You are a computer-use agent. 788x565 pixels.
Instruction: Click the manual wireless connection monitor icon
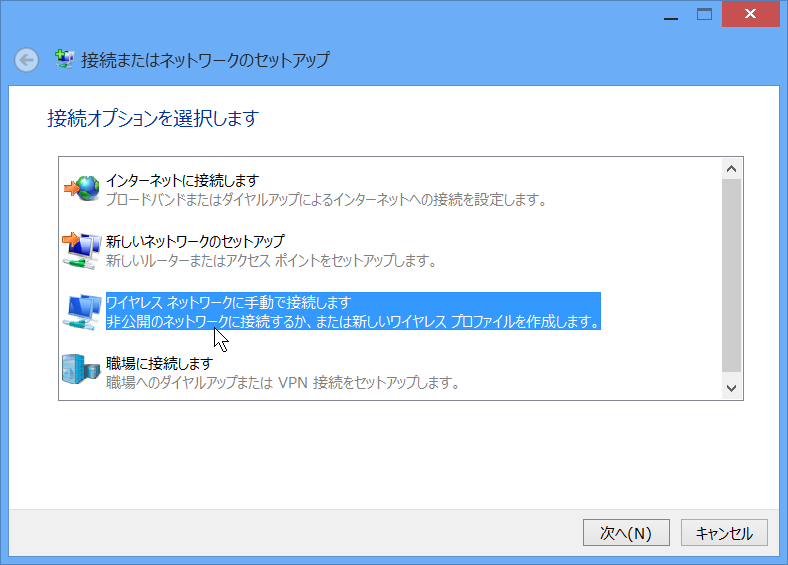[82, 312]
